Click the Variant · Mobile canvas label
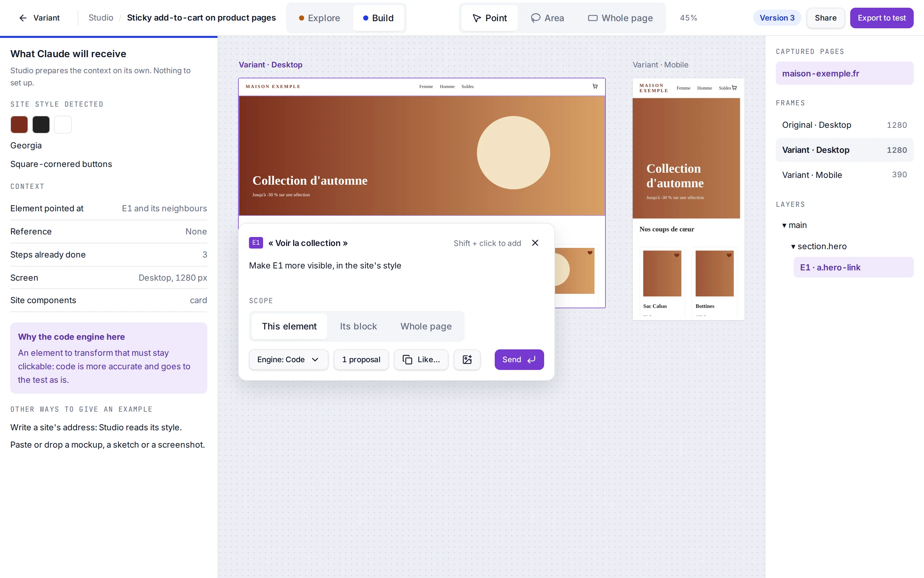924x578 pixels. [x=660, y=65]
